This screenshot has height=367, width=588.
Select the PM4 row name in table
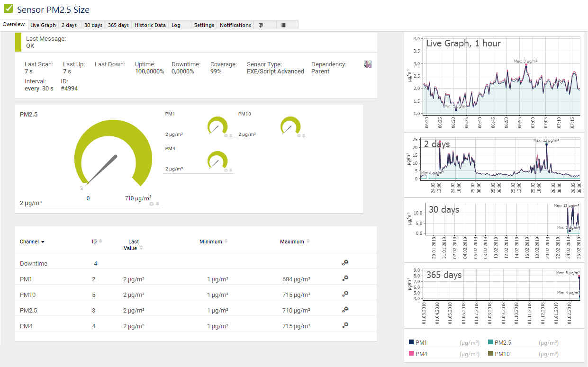[27, 326]
